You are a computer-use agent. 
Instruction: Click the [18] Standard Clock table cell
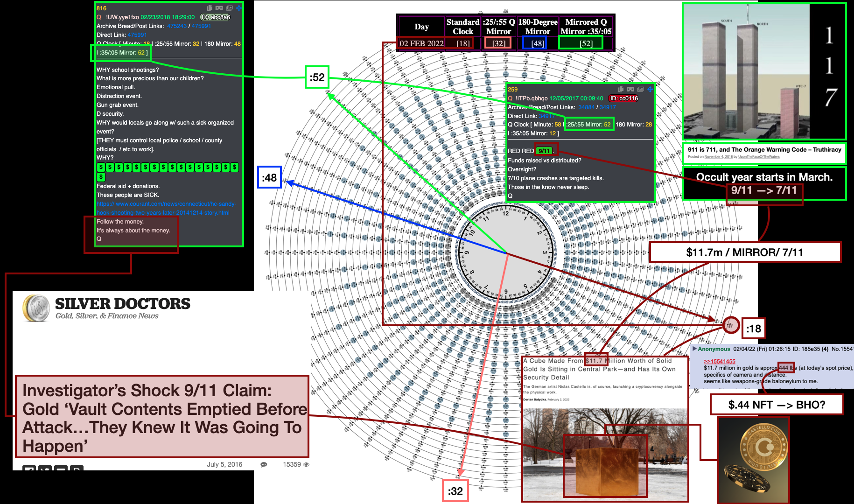pos(463,43)
